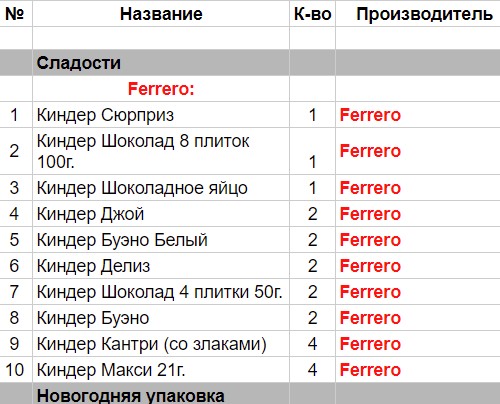The height and width of the screenshot is (404, 500).
Task: Click the Новогодняя упаковка section row
Action: click(250, 394)
